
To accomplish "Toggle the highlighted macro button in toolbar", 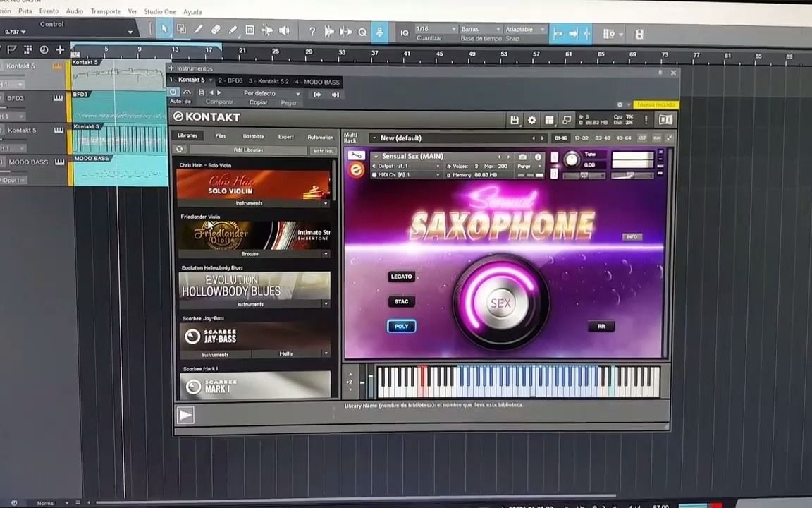I will click(380, 32).
